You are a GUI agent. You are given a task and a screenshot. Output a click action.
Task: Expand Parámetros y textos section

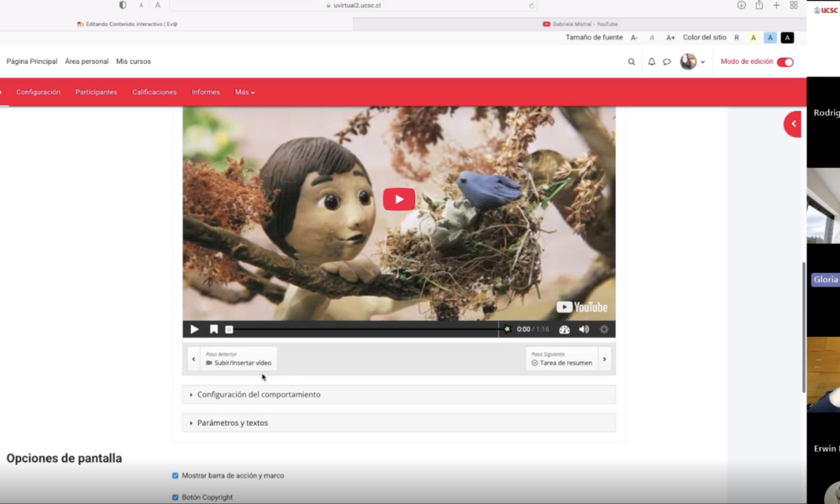[x=399, y=423]
